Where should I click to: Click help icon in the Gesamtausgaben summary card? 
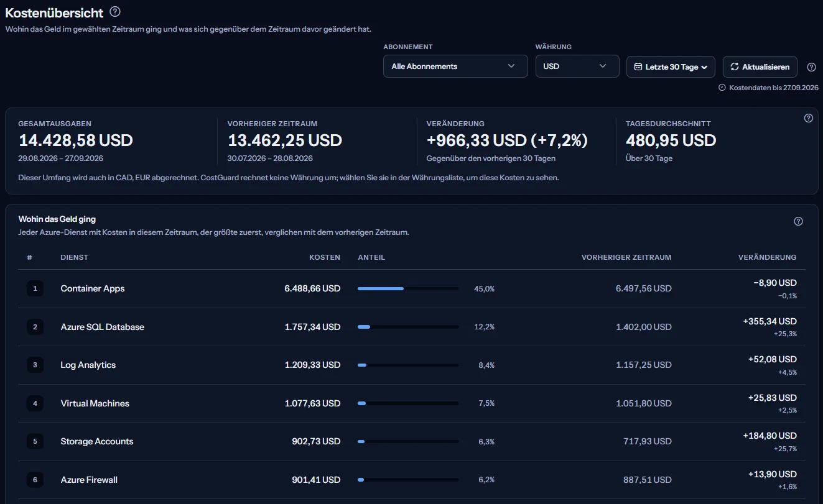pos(809,118)
